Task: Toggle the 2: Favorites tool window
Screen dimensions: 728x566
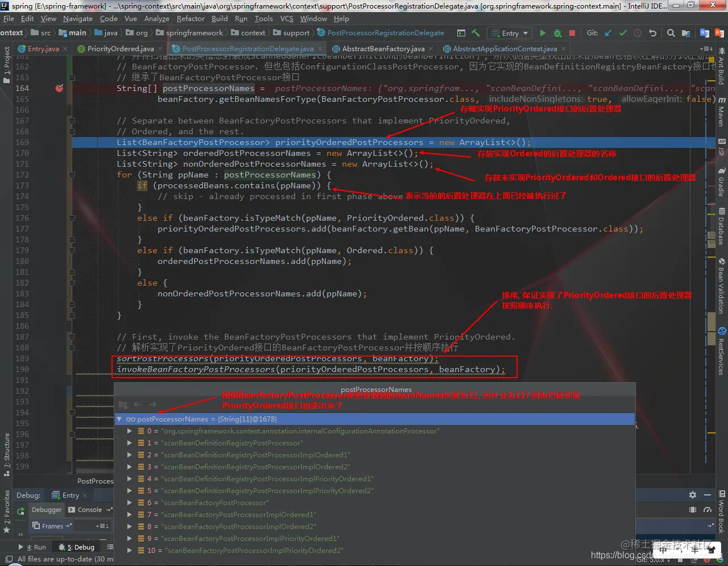Action: 7,511
